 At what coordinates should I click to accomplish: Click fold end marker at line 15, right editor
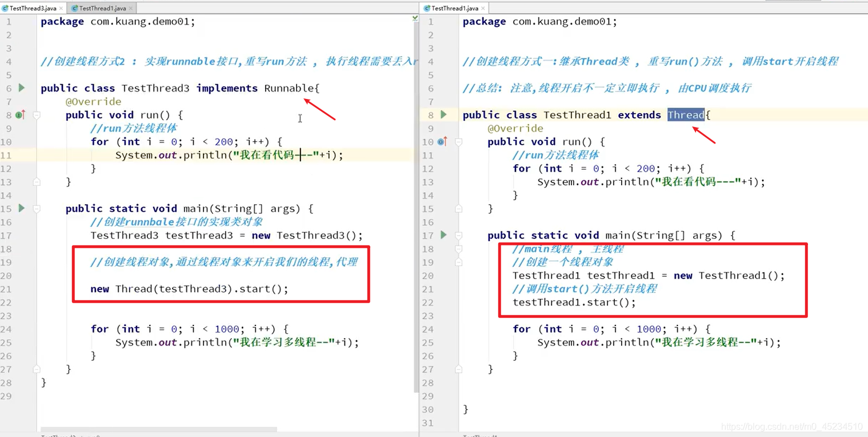tap(458, 209)
